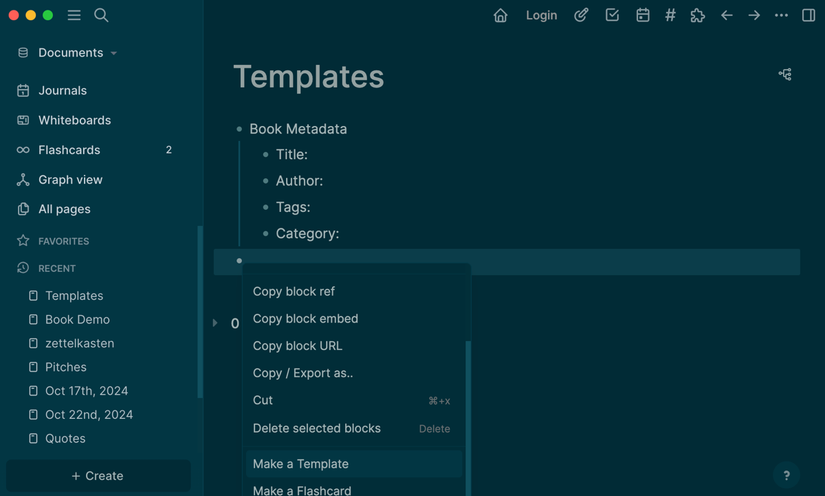The image size is (825, 496).
Task: Expand the collapsed section arrow beside 0
Action: pyautogui.click(x=215, y=322)
